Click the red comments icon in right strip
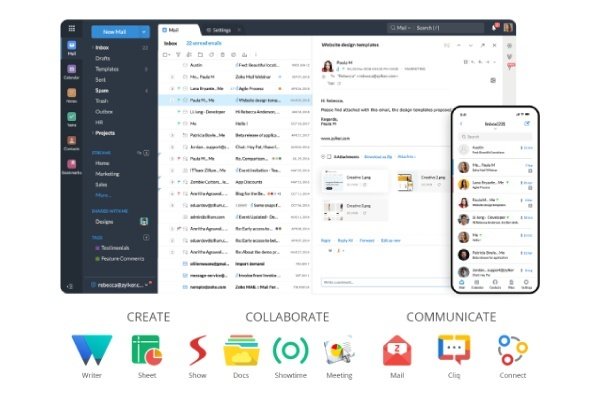 (x=510, y=67)
